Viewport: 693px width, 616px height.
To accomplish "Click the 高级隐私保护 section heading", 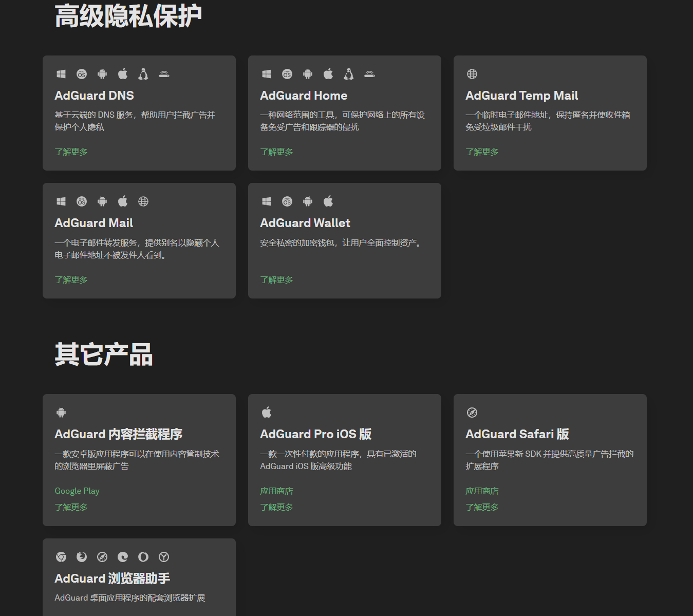I will [128, 16].
